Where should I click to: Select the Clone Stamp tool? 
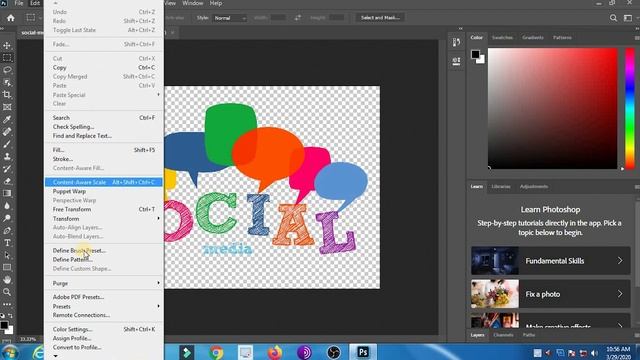7,156
